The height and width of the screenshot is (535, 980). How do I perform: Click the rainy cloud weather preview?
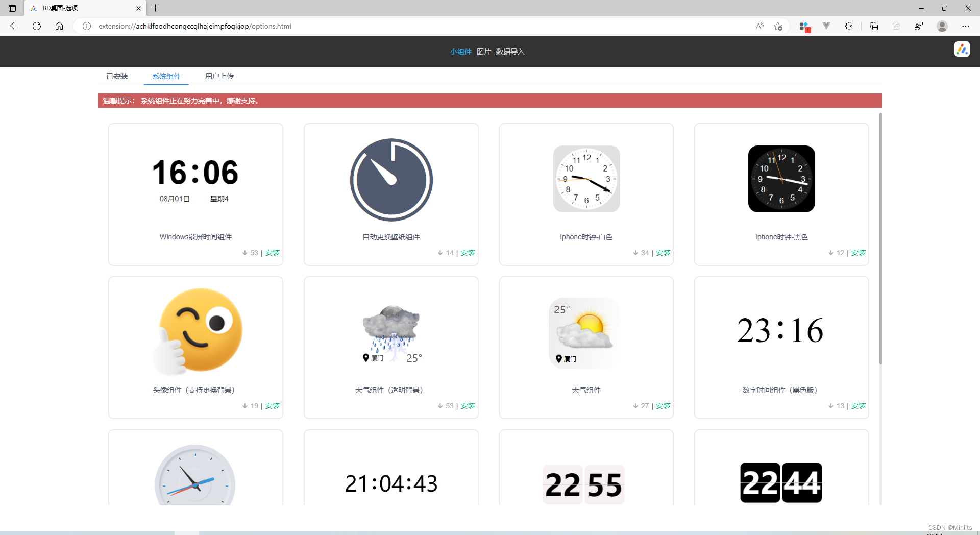click(391, 334)
